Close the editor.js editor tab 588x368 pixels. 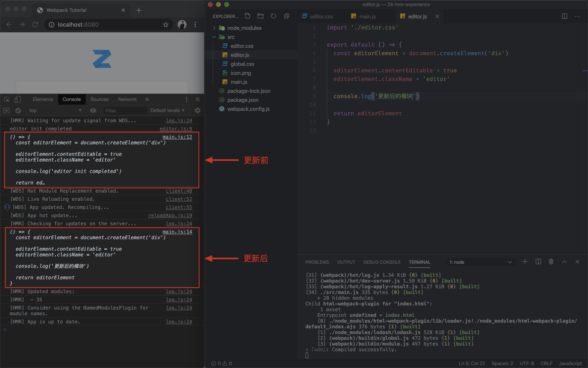click(x=437, y=16)
